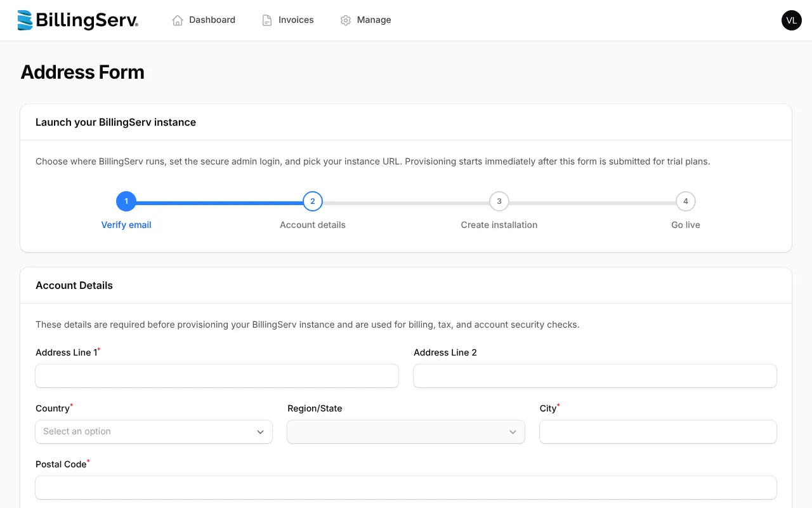
Task: Click the Launch your BillingServ instance heading
Action: point(115,123)
